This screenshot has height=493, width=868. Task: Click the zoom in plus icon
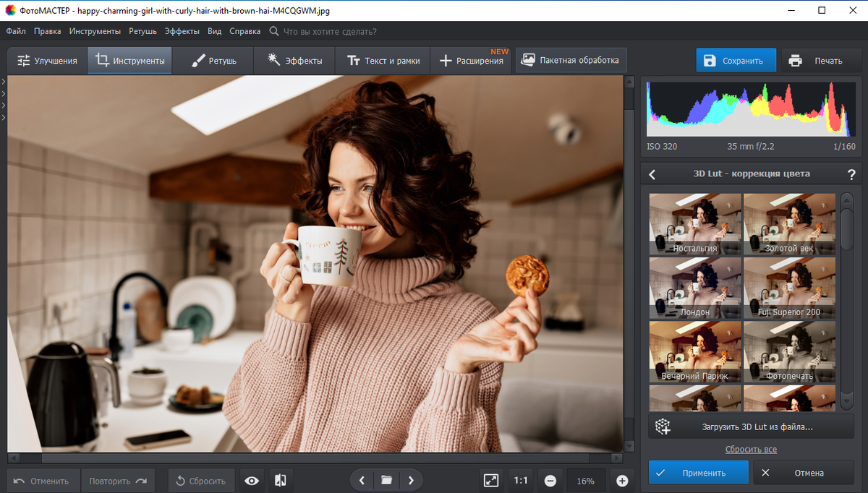(x=622, y=481)
